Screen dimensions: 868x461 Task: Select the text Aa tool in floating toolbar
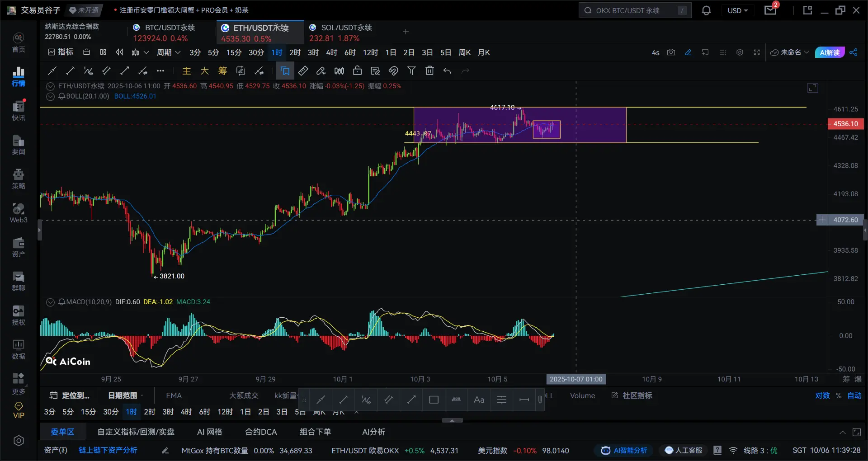click(479, 400)
